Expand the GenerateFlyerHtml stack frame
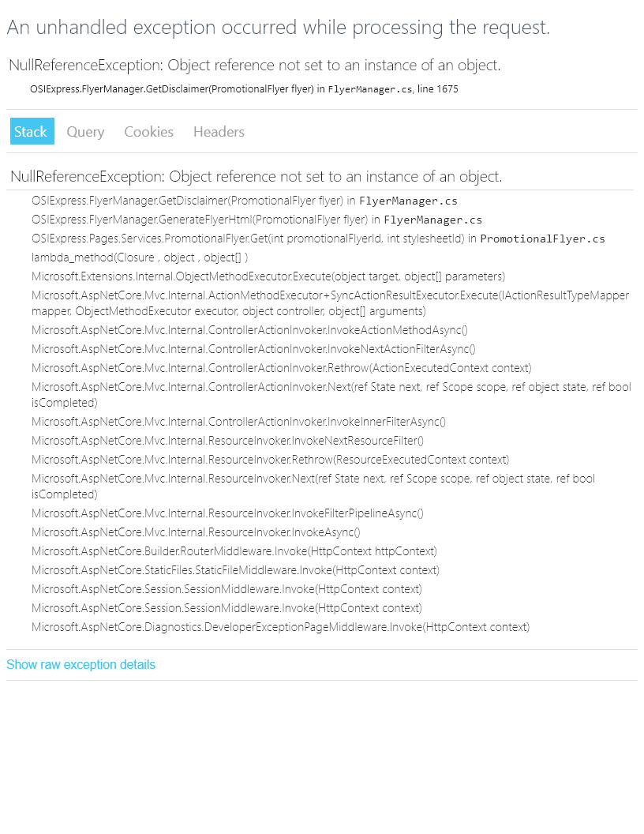 [256, 220]
